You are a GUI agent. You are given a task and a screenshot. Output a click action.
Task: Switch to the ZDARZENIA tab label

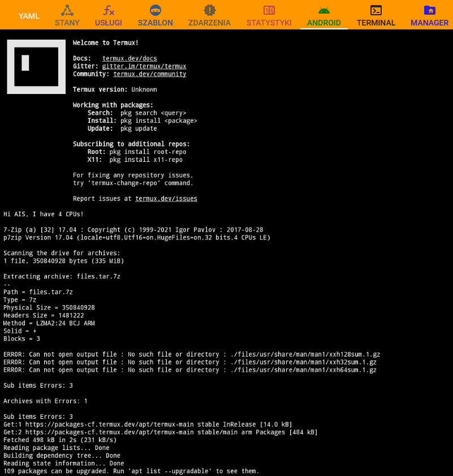pos(209,23)
